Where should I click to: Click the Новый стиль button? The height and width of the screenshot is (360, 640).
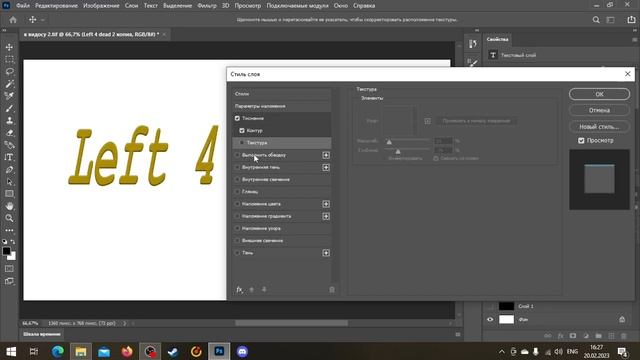click(x=599, y=127)
